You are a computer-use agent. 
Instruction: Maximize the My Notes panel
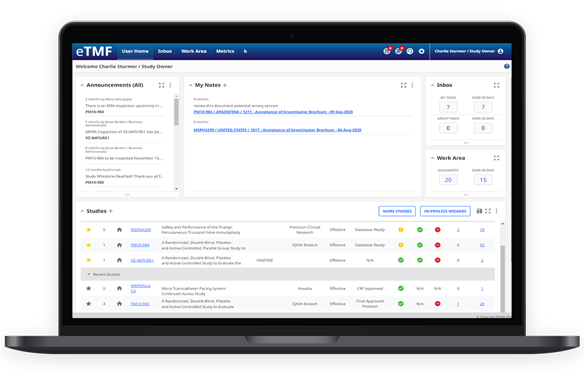[403, 85]
